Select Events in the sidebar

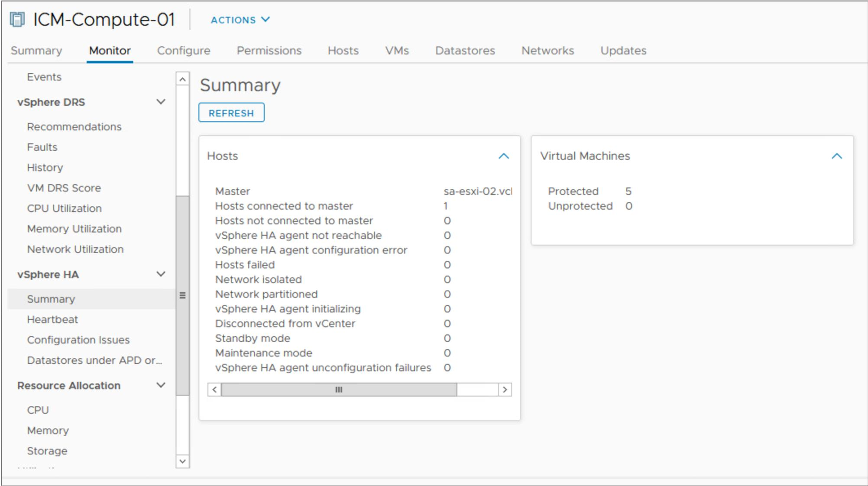coord(44,77)
